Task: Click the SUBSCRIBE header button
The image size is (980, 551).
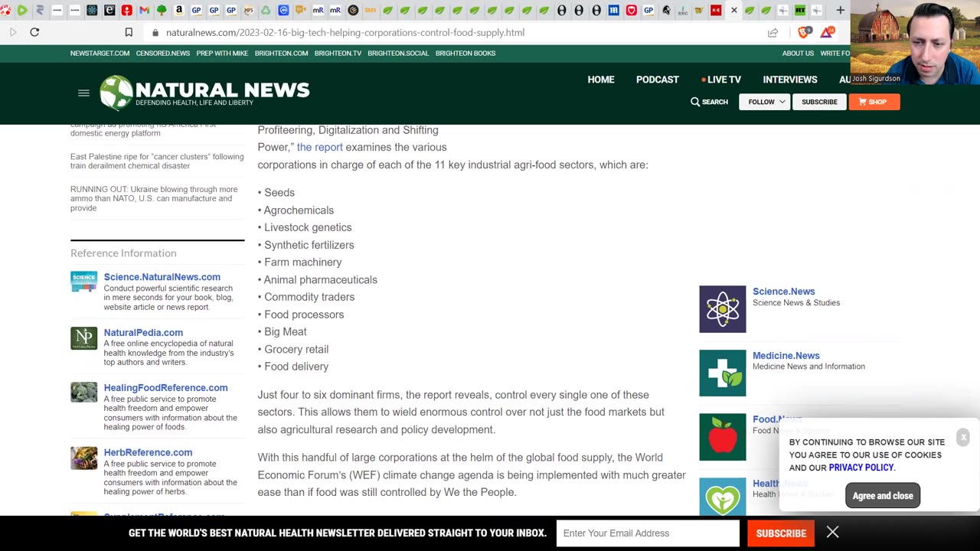Action: coord(819,102)
